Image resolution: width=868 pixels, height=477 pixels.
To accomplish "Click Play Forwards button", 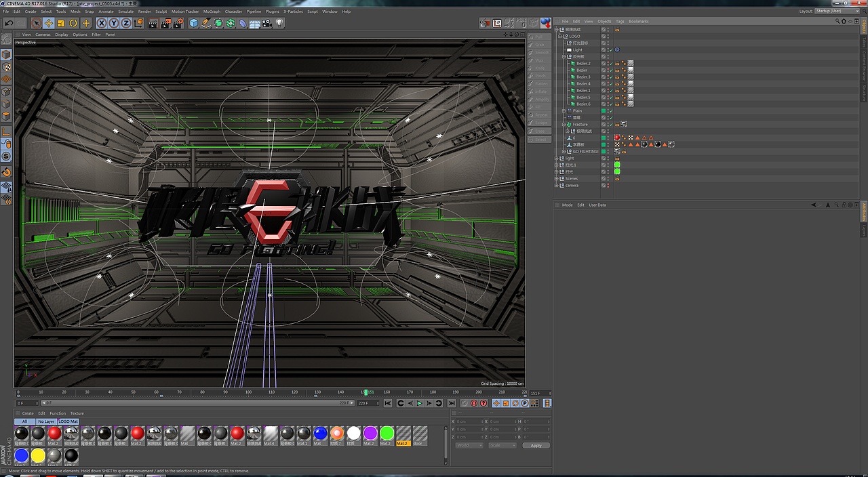I will tap(420, 403).
